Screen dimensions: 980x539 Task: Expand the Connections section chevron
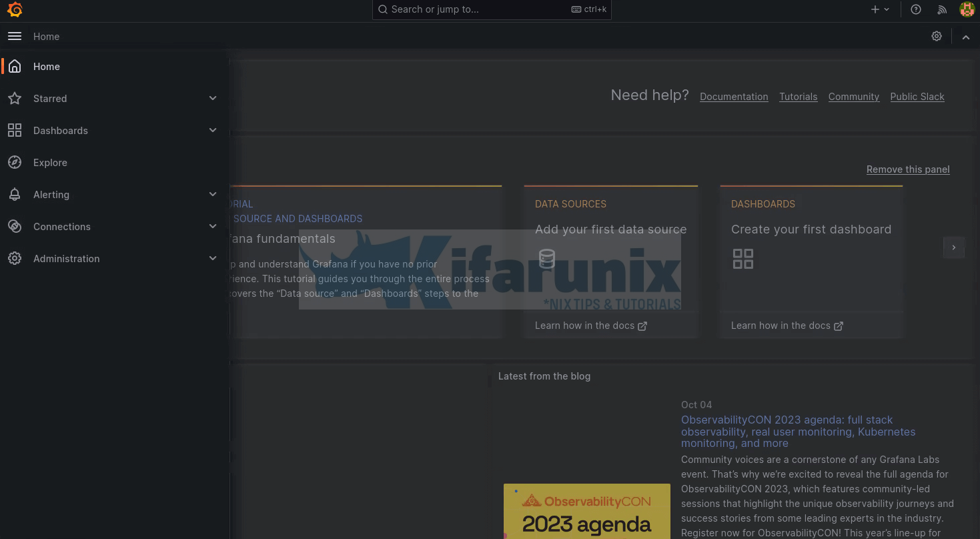click(x=213, y=227)
